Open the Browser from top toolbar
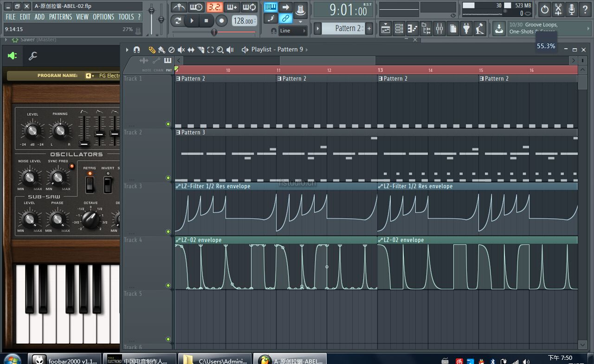Screen dimensions: 594x364 (426, 29)
